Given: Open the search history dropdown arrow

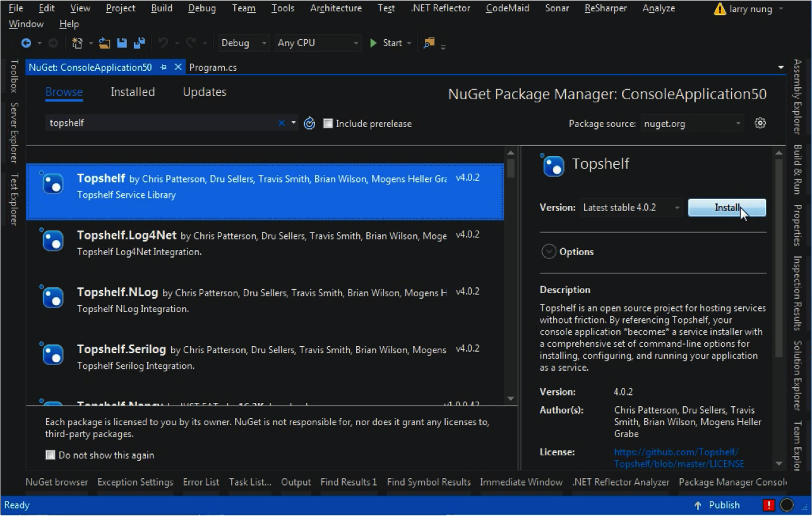Looking at the screenshot, I should tap(294, 123).
